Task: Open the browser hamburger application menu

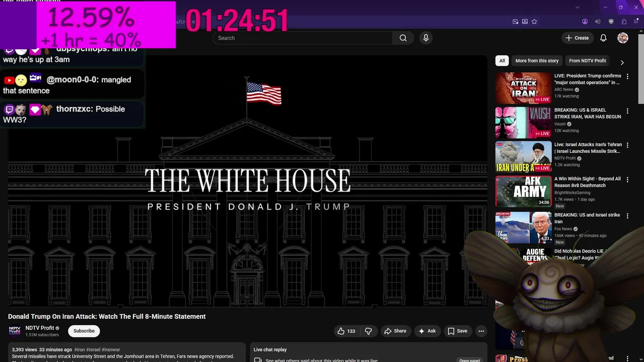Action: point(636,22)
